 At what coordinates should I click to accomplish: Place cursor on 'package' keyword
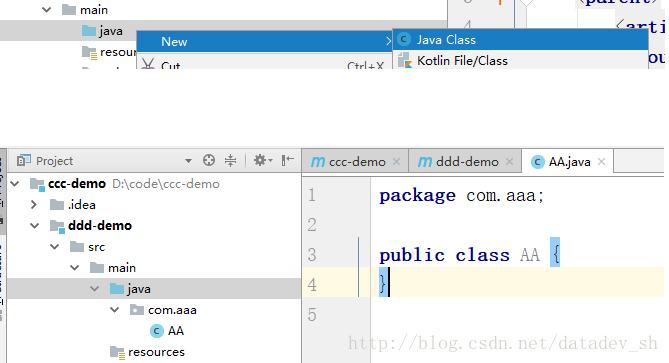click(417, 196)
